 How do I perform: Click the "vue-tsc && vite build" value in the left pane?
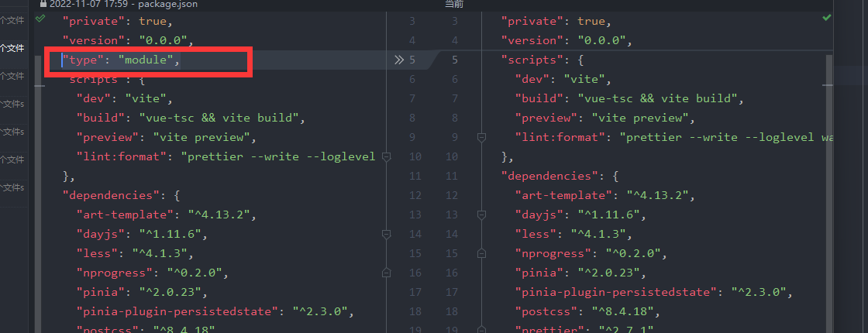pyautogui.click(x=218, y=118)
